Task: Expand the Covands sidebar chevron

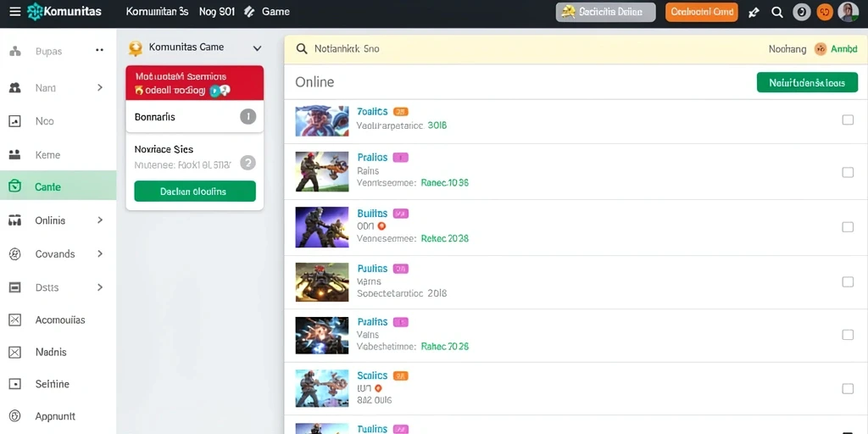Action: tap(100, 254)
